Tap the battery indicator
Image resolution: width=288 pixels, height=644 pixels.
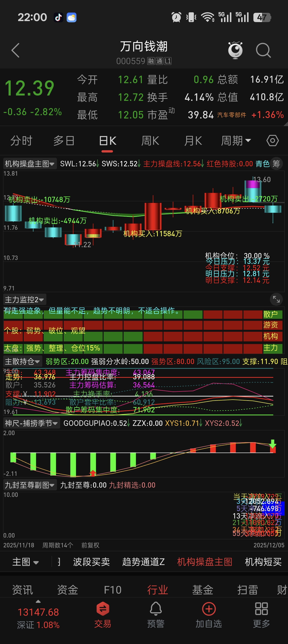pyautogui.click(x=262, y=17)
